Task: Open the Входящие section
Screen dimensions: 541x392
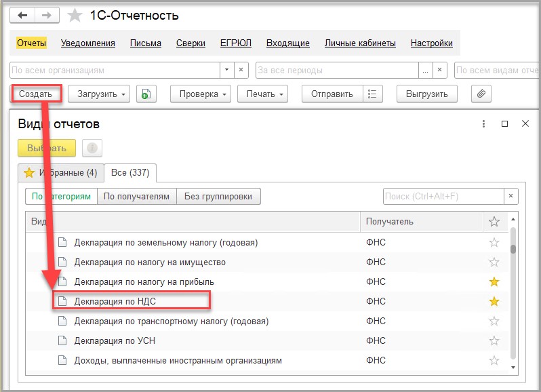Action: pyautogui.click(x=287, y=43)
